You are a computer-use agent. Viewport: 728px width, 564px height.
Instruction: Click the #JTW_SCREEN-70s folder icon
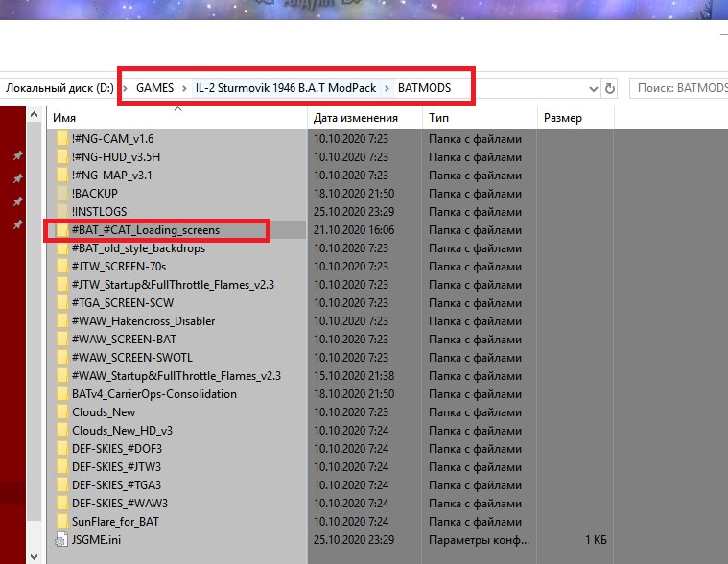click(62, 266)
